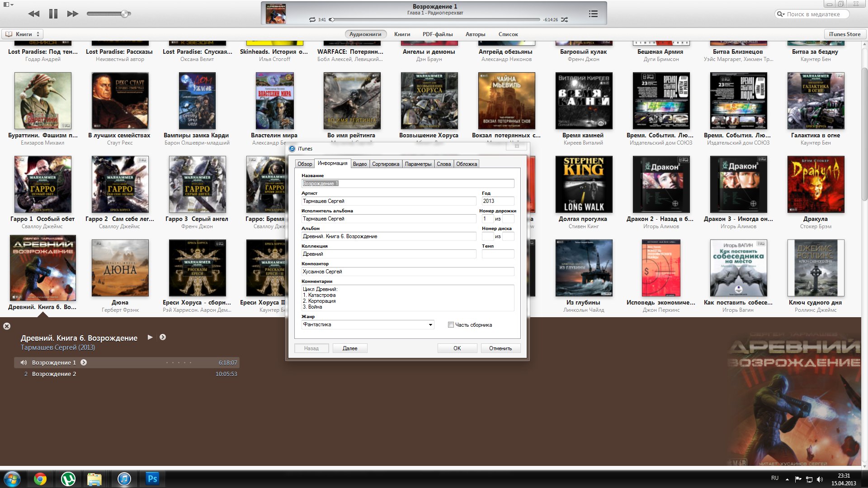Click the system tray volume icon
This screenshot has height=488, width=868.
point(820,479)
